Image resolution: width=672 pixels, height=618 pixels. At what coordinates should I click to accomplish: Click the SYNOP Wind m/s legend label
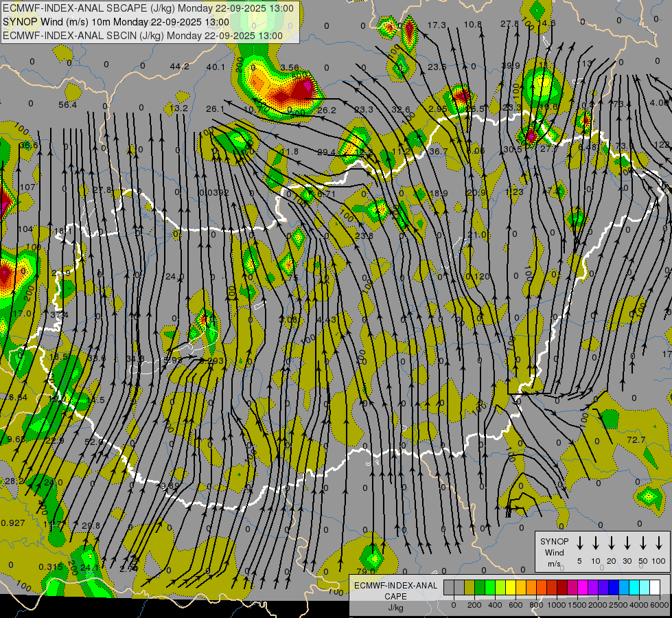(x=554, y=552)
